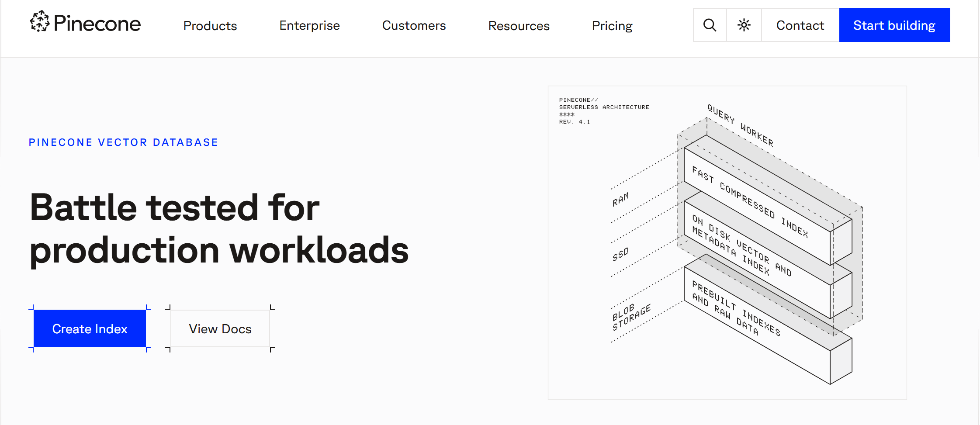Toggle the light/dark theme sun icon
This screenshot has height=425, width=980.
[x=744, y=25]
